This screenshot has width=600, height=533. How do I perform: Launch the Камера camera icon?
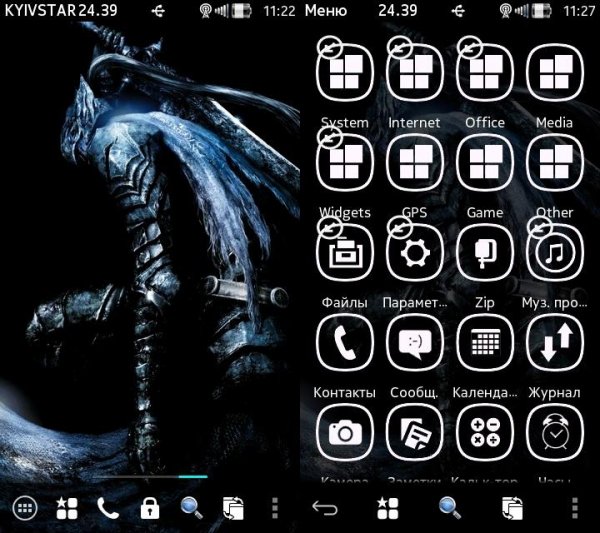point(345,432)
